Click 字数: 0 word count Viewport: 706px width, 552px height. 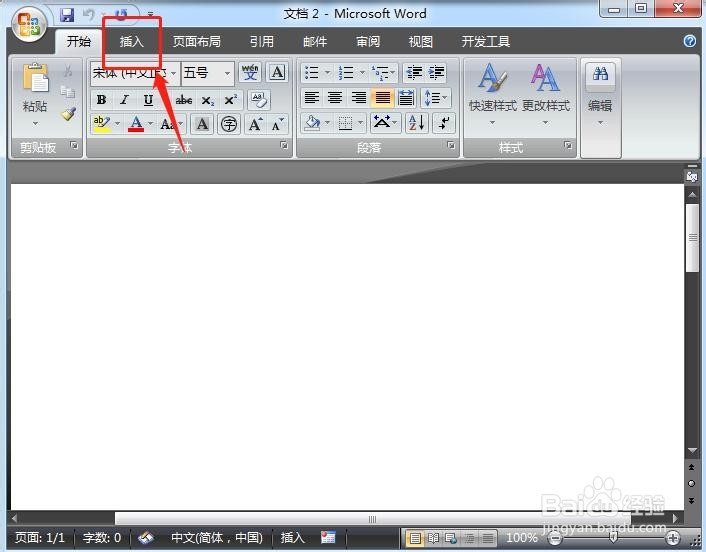click(x=102, y=537)
